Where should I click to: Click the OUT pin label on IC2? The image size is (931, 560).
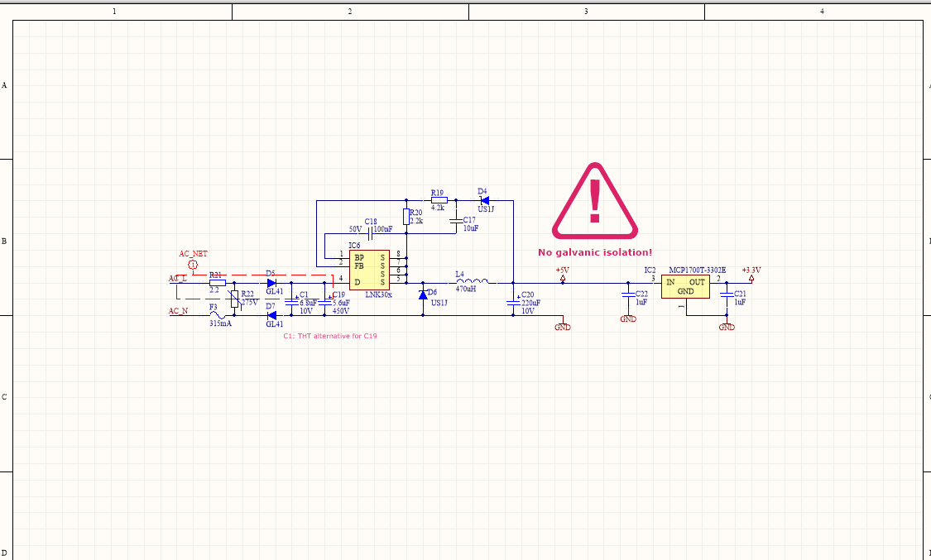coord(697,282)
